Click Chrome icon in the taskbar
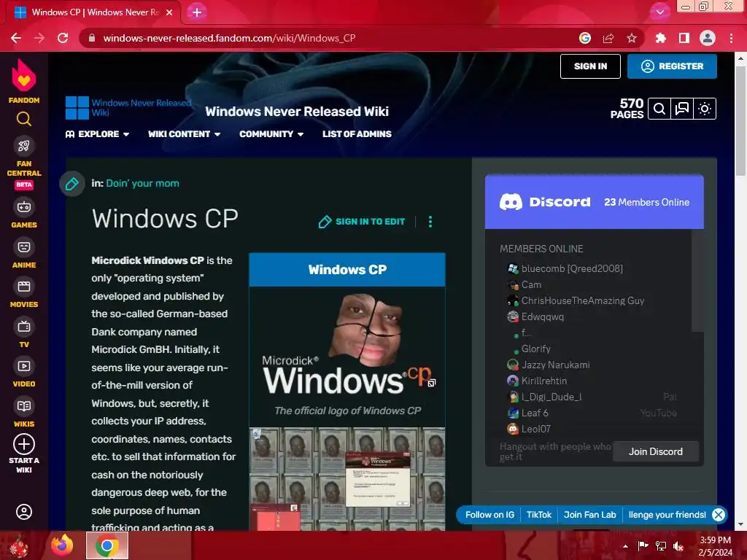 click(x=107, y=545)
